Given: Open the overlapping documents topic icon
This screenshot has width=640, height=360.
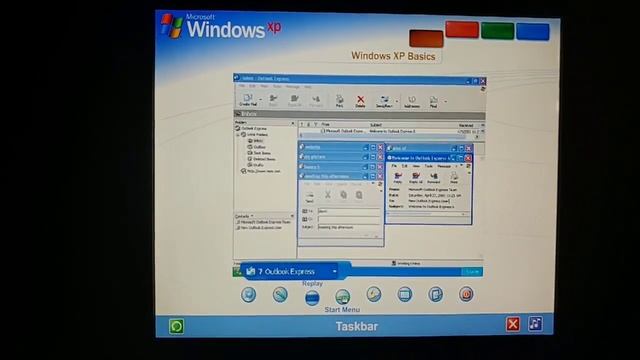Looking at the screenshot, I should pyautogui.click(x=436, y=294).
